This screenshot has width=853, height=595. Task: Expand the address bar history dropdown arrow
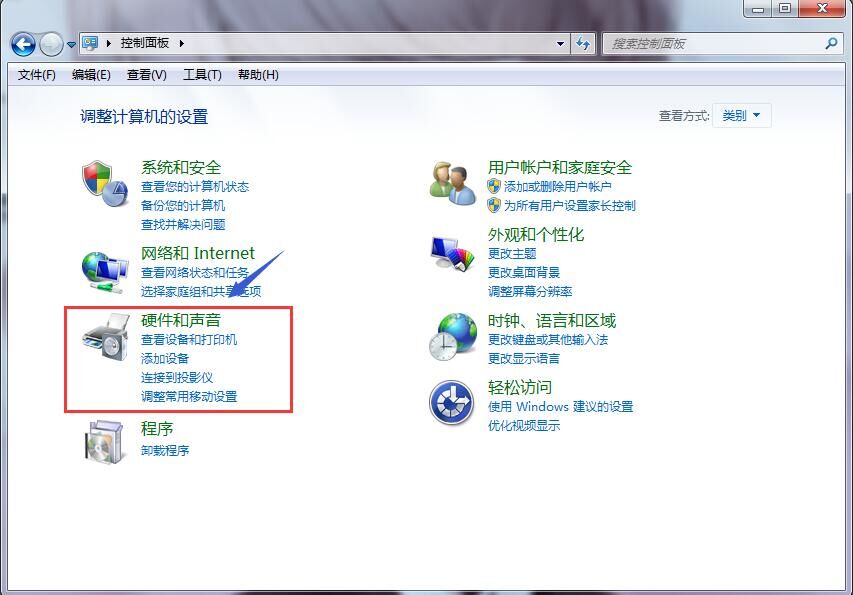pyautogui.click(x=560, y=44)
